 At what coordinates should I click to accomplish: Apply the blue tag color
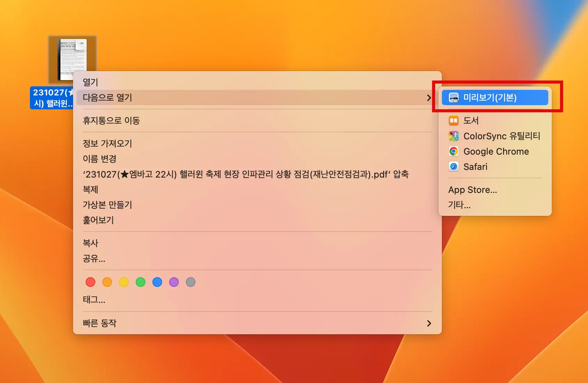pyautogui.click(x=157, y=282)
